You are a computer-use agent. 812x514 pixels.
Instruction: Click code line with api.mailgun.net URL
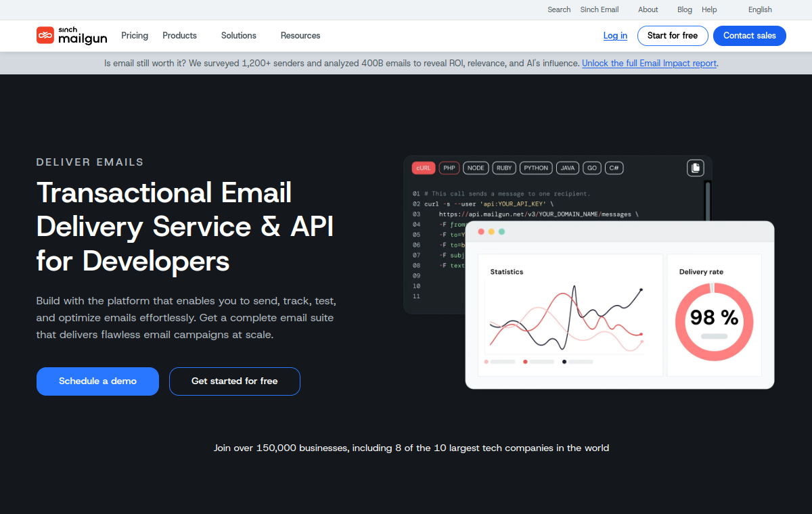[x=526, y=214]
